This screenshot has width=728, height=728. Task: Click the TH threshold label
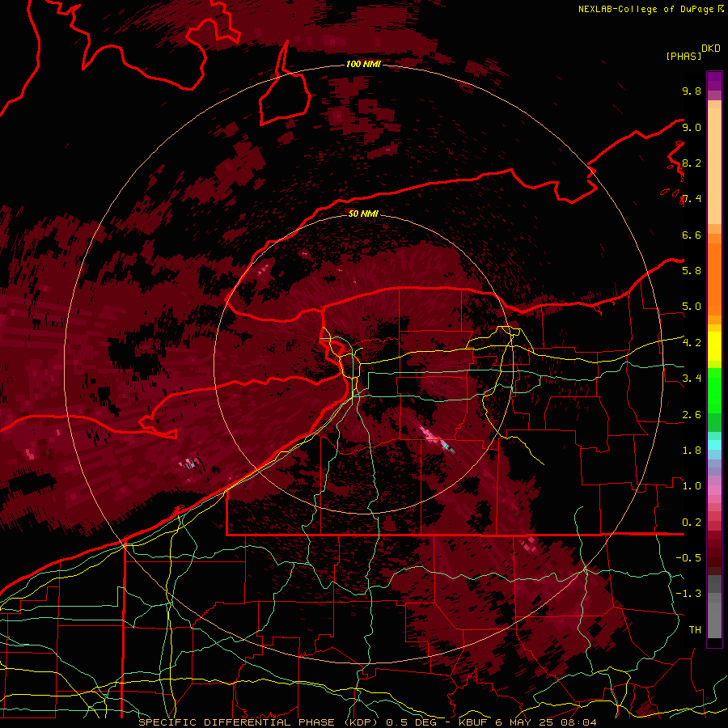(x=695, y=629)
